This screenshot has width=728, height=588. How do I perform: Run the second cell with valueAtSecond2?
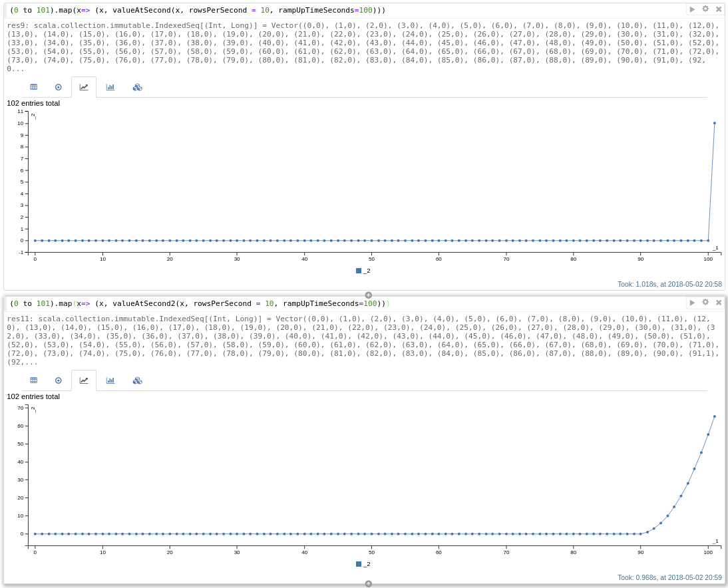coord(692,303)
